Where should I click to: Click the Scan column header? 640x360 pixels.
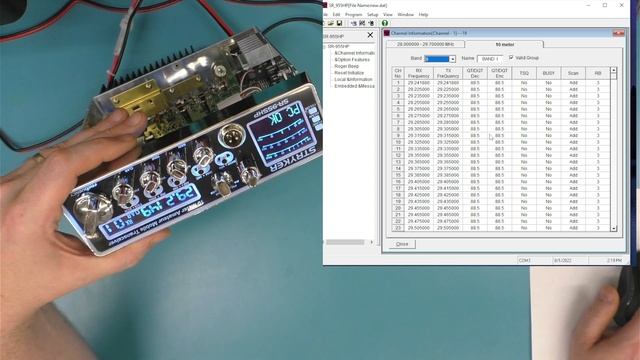coord(573,73)
